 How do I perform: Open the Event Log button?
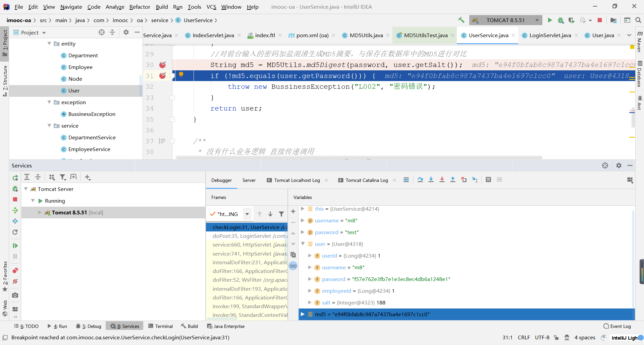(x=617, y=326)
